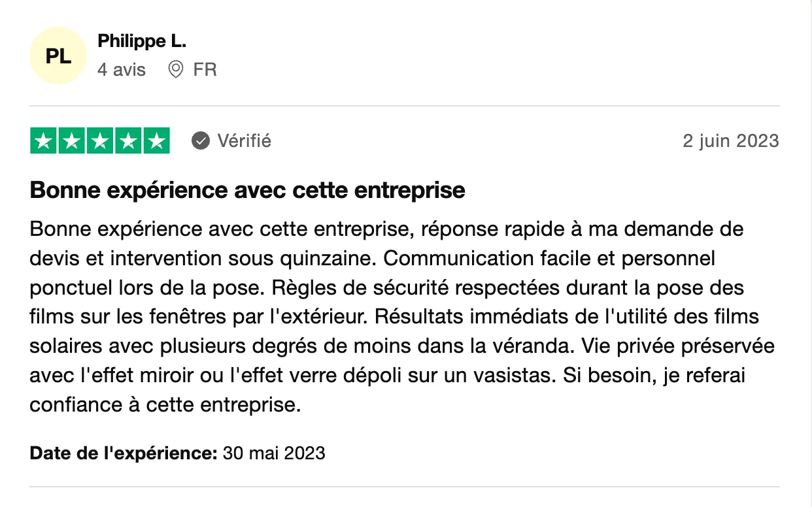The width and height of the screenshot is (812, 507).
Task: Click the final words "confiance à cette entreprise."
Action: 165,404
